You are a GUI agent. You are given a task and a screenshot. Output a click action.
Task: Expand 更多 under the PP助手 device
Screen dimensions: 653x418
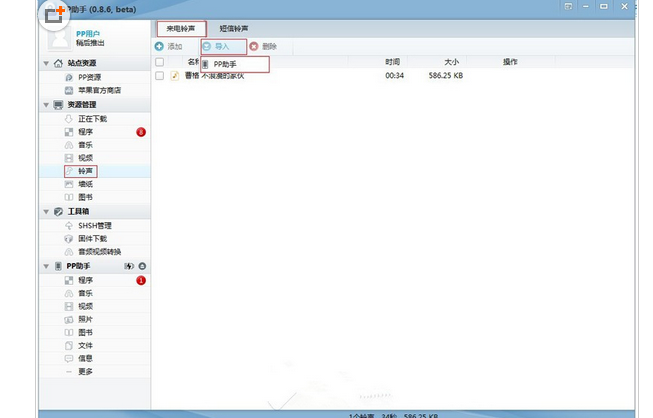point(85,372)
